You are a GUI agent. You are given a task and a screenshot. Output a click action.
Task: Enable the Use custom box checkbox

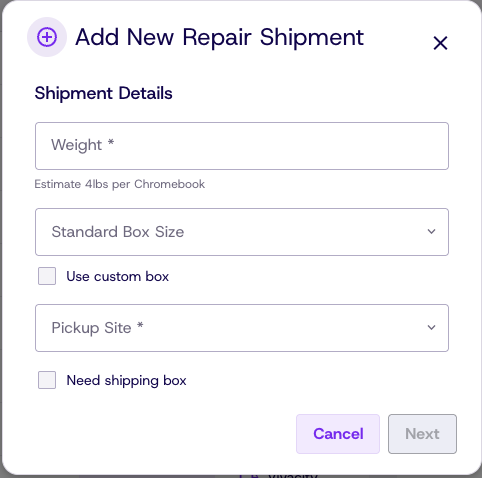click(47, 276)
